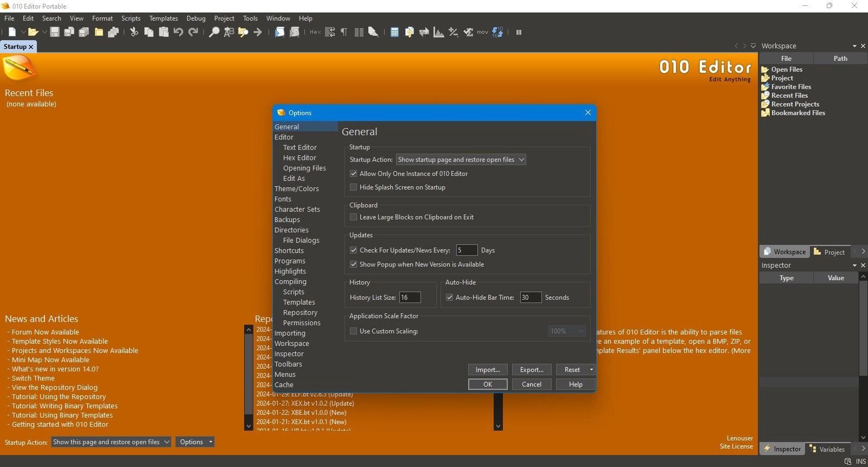Uncheck Allow Only One Instance option
Viewport: 868px width, 467px height.
[354, 174]
